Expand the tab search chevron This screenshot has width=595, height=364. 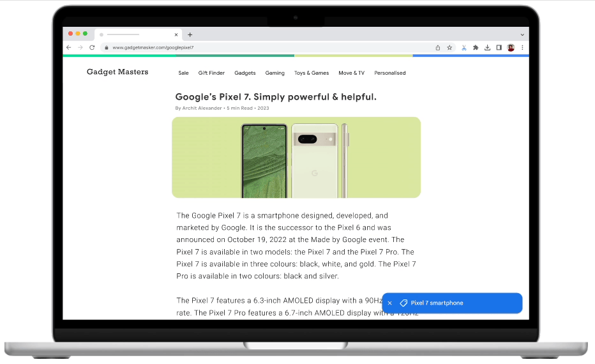(522, 34)
